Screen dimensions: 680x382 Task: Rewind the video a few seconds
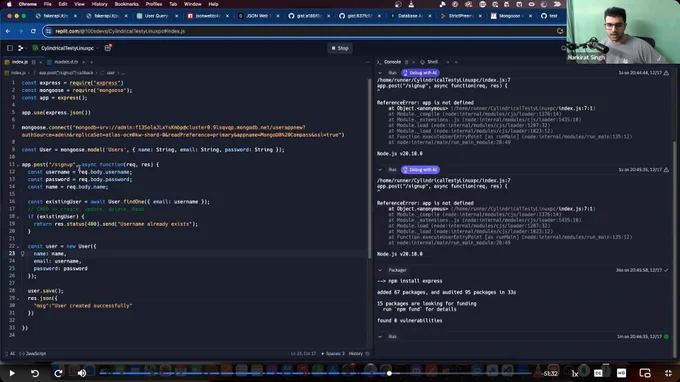click(x=35, y=373)
